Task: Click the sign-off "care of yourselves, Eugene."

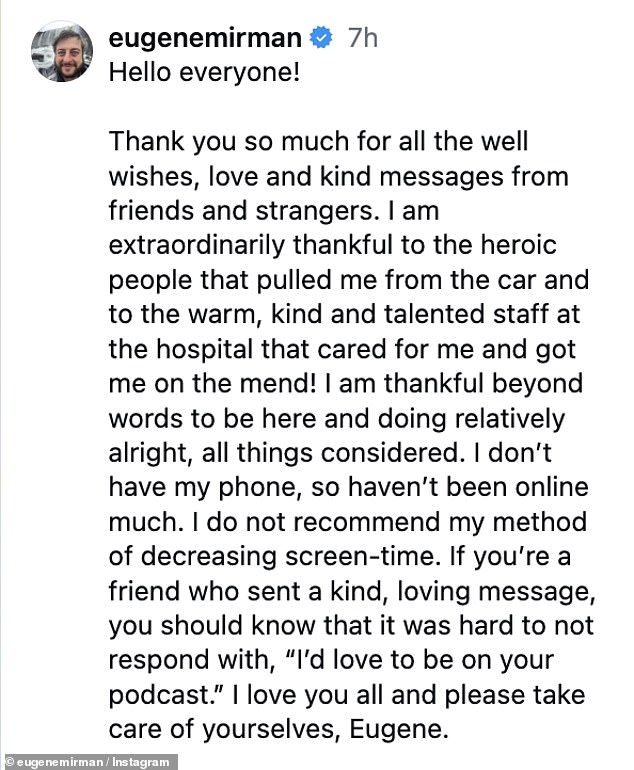Action: tap(277, 729)
